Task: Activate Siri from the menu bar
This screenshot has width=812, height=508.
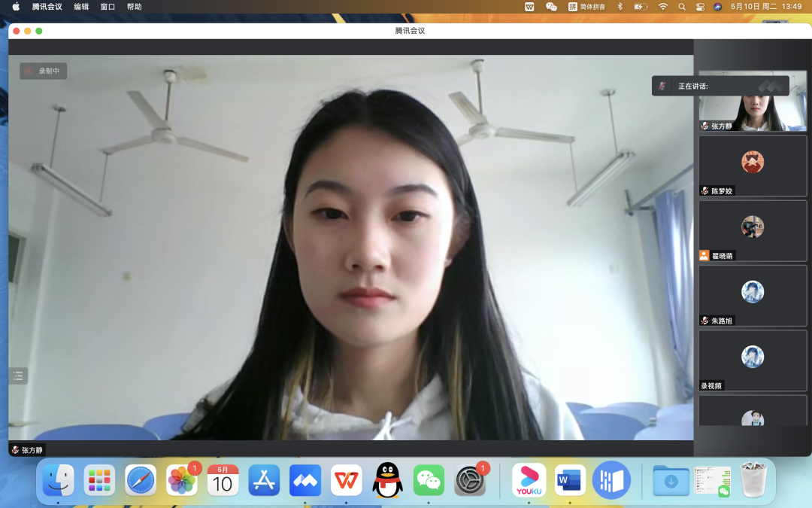Action: click(x=718, y=7)
